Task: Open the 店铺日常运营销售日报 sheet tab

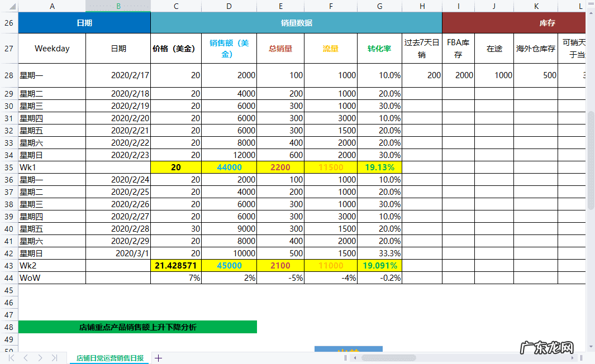Action: [110, 358]
